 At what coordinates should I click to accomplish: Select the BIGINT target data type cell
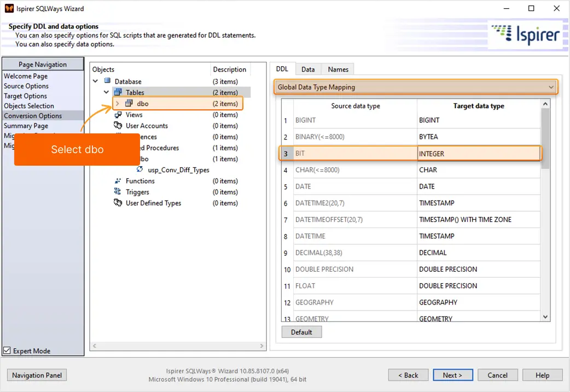tap(479, 120)
